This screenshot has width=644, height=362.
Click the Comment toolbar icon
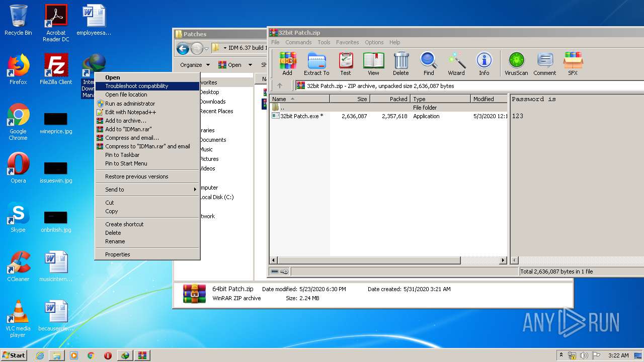[545, 63]
